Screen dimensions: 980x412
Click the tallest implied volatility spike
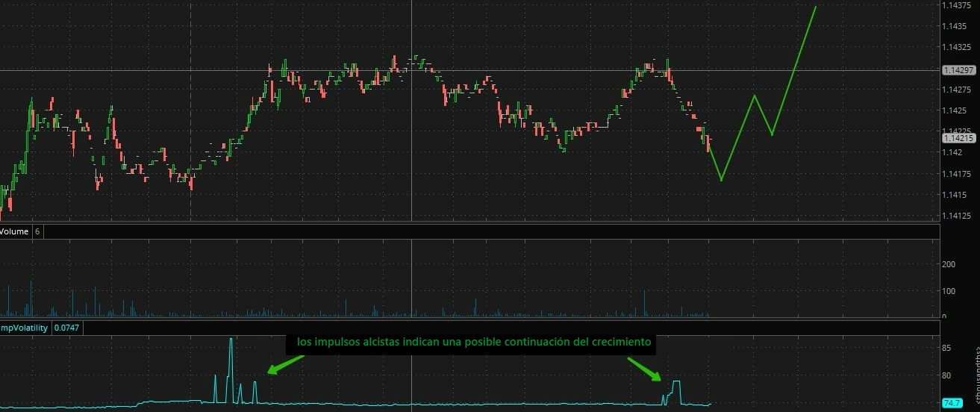coord(231,340)
